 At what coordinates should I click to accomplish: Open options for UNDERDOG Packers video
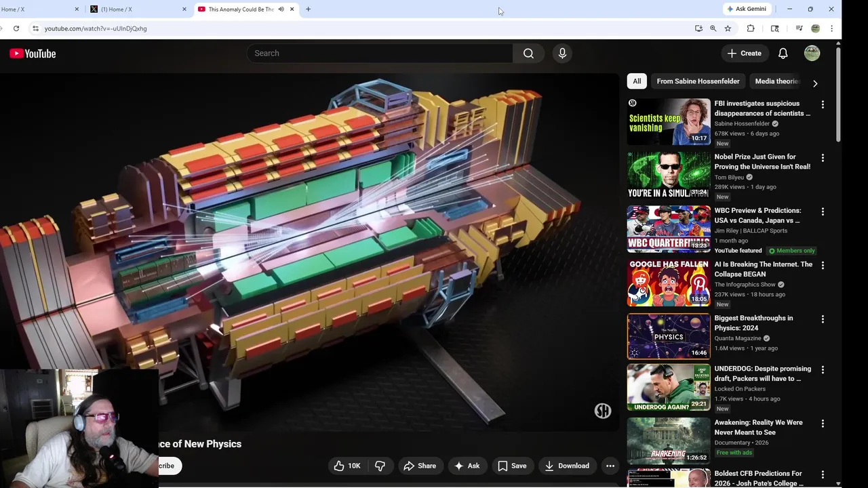[823, 370]
